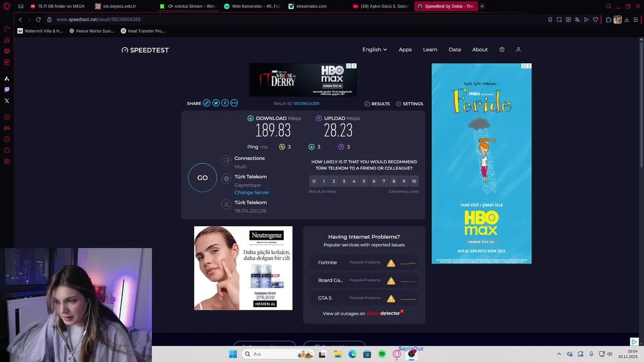Screen dimensions: 644x362
Task: Switch to Web Kameraları tab
Action: click(252, 6)
